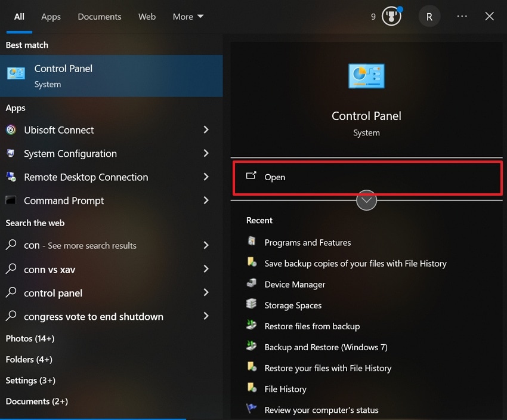Viewport: 507px width, 420px height.
Task: Expand 'congress vote to end shutdown' chevron
Action: pyautogui.click(x=206, y=316)
